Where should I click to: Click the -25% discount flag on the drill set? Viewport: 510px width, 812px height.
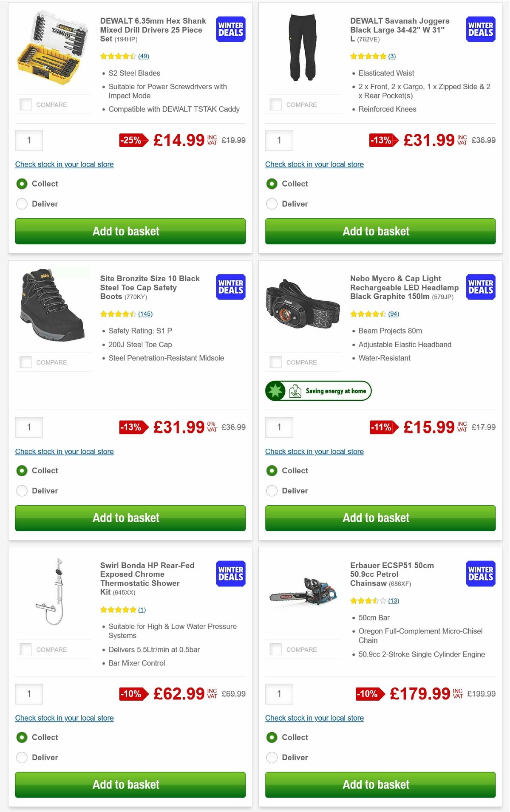tap(132, 139)
